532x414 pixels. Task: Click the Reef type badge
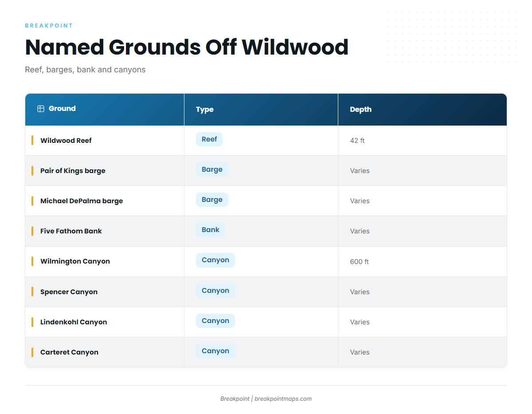209,139
